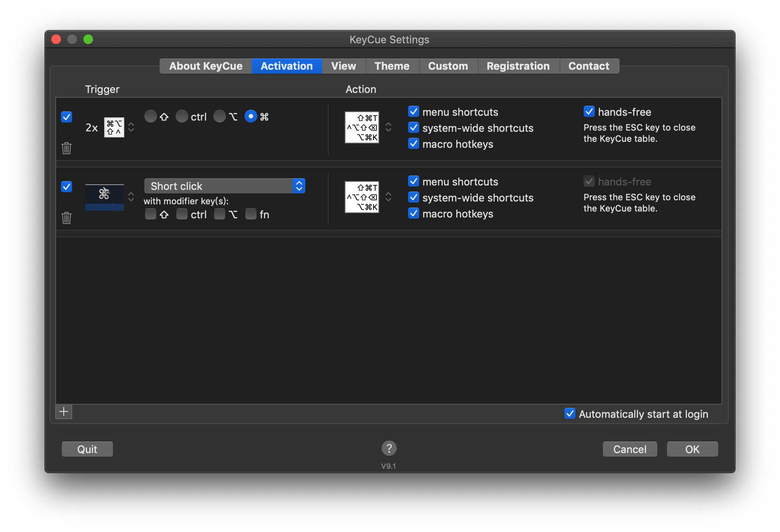Image resolution: width=780 pixels, height=532 pixels.
Task: Uncheck macro hotkeys in the first row
Action: tap(414, 144)
